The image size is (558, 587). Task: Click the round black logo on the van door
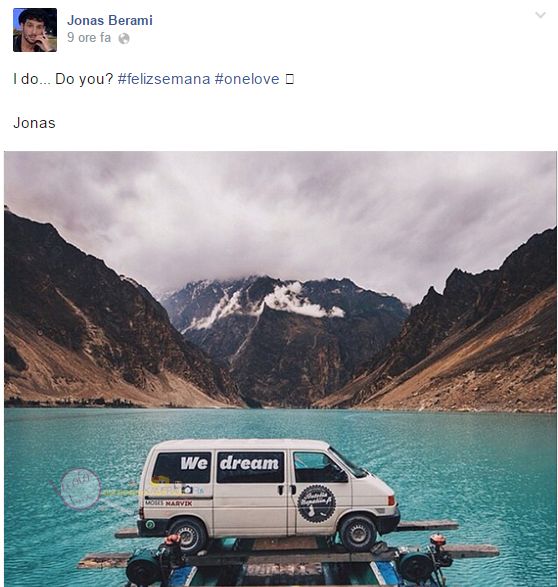317,504
